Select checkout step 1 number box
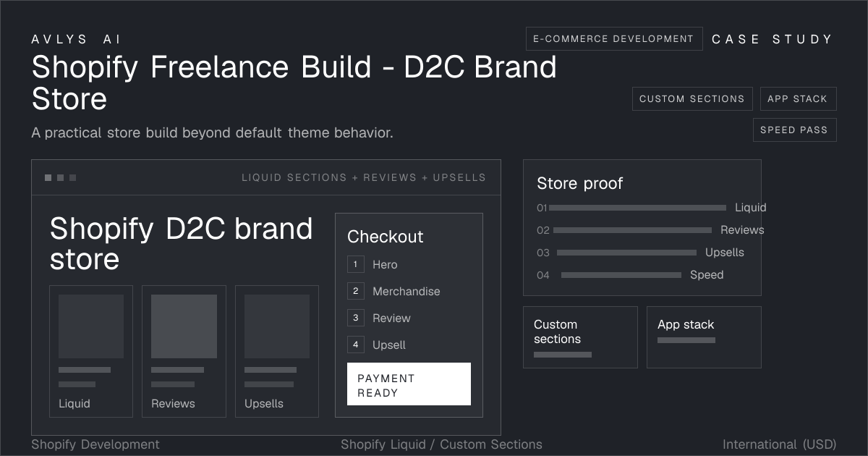This screenshot has width=868, height=456. point(355,264)
